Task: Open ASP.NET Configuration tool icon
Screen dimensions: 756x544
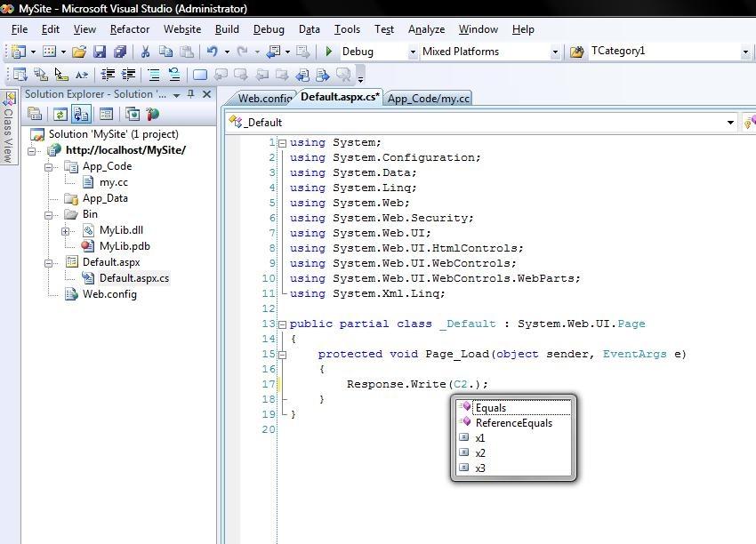Action: point(153,114)
